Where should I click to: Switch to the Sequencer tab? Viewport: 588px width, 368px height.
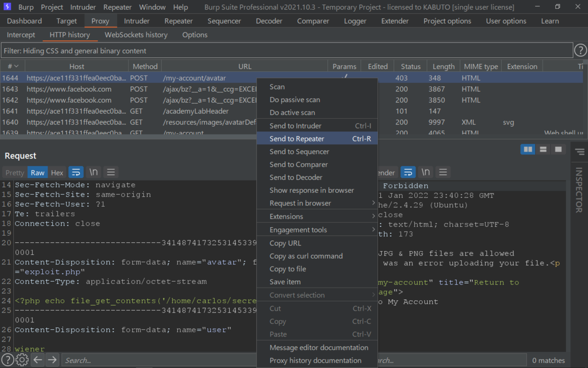point(224,21)
